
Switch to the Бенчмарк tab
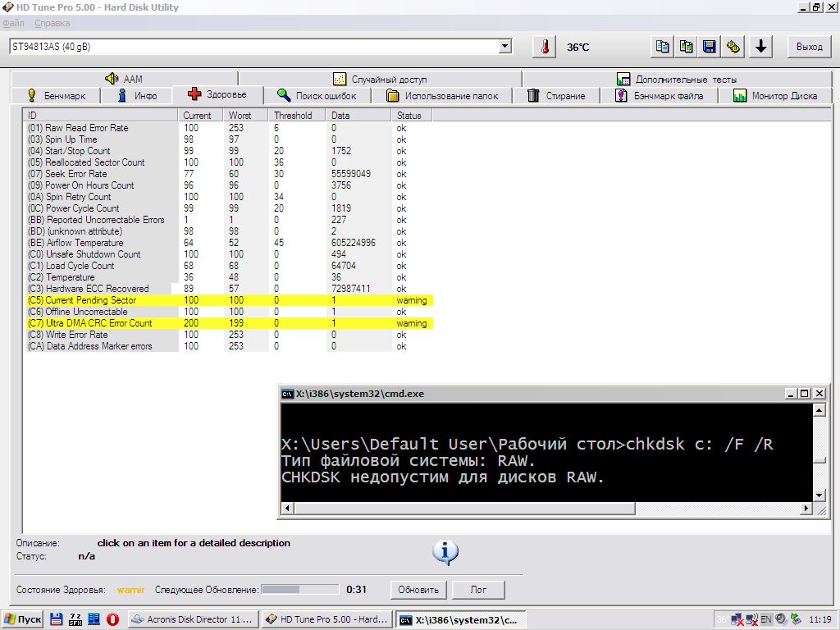(x=56, y=95)
